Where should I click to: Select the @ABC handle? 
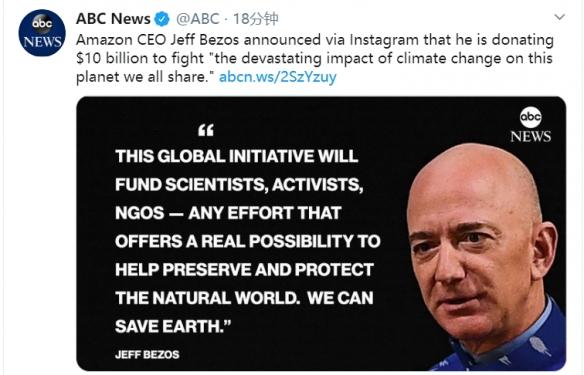197,19
